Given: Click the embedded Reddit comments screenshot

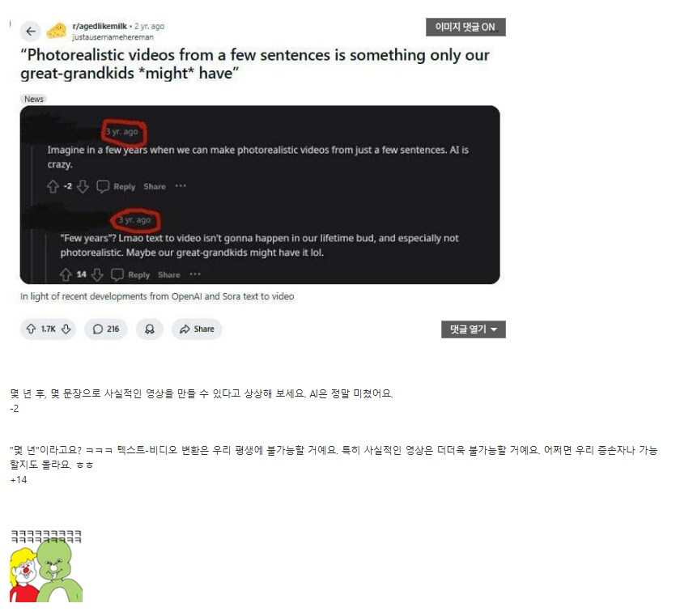Looking at the screenshot, I should [x=260, y=195].
